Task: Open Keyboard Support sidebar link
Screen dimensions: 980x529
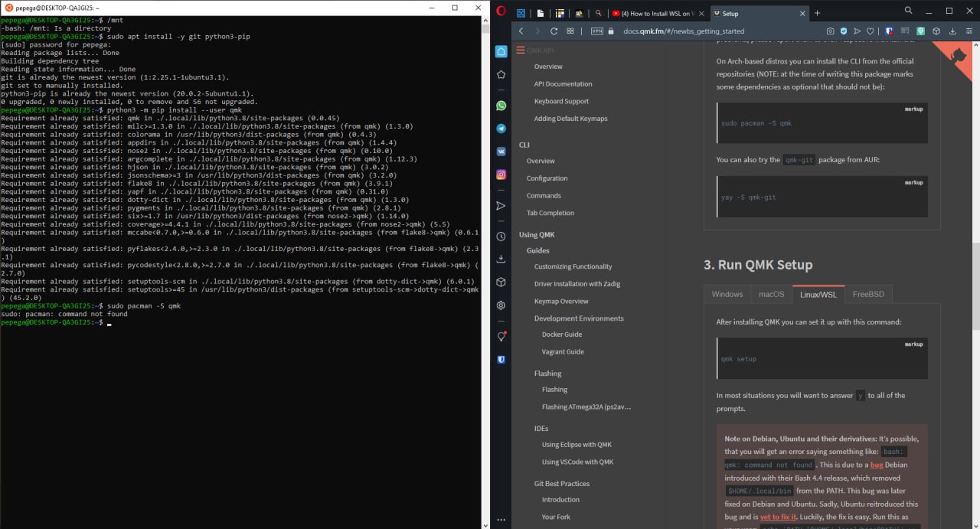Action: point(561,101)
